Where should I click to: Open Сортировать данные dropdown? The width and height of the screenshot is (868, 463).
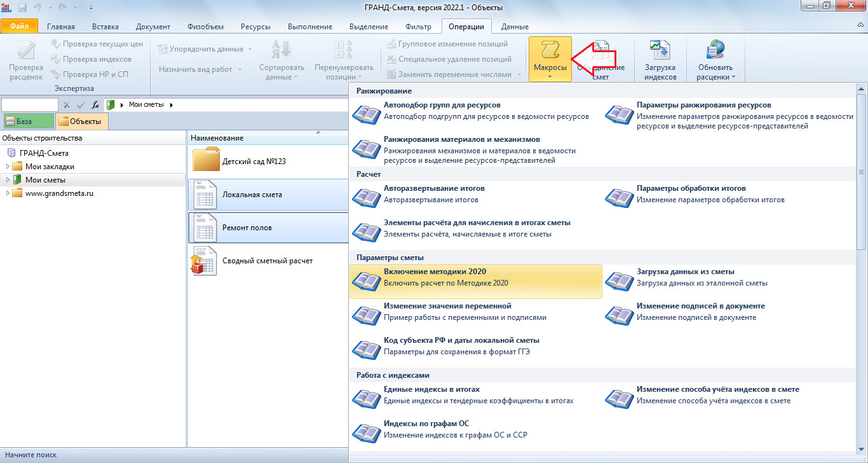281,59
